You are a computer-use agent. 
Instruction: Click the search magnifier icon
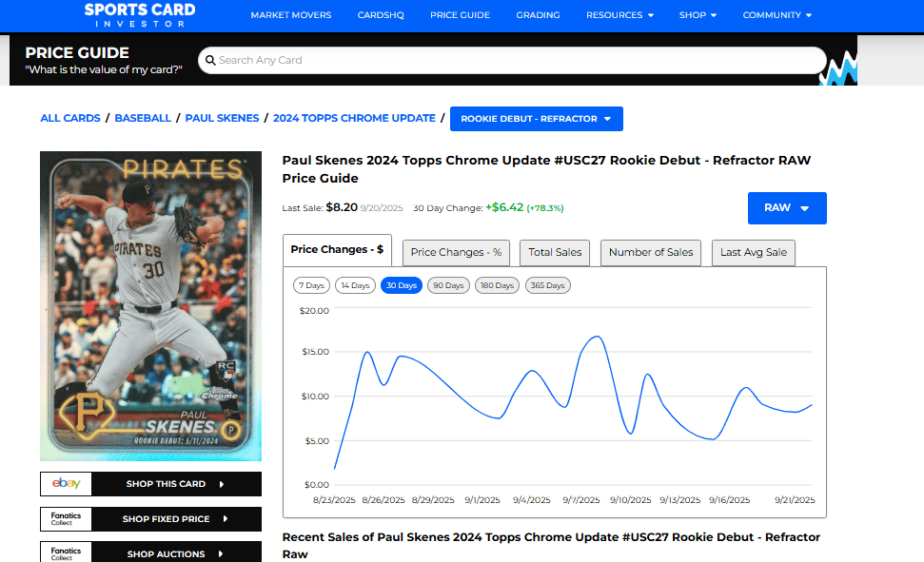pos(208,60)
